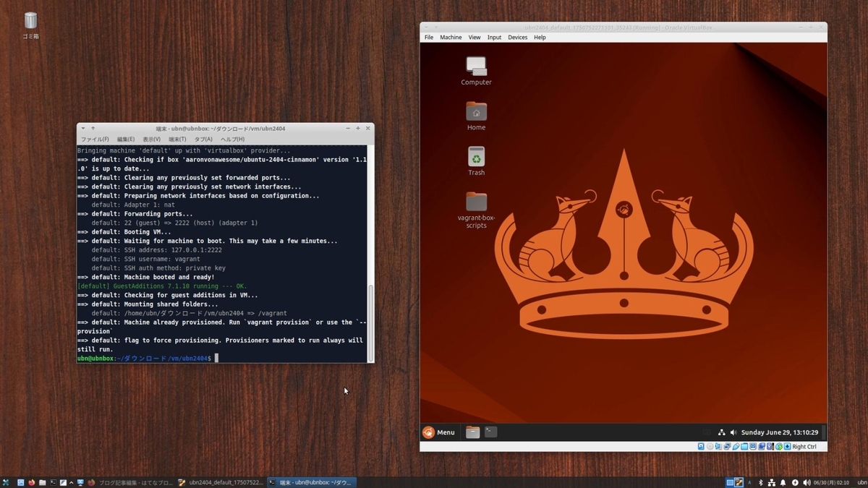Open the VM panel clock Sunday June 29
This screenshot has width=868, height=488.
click(780, 432)
